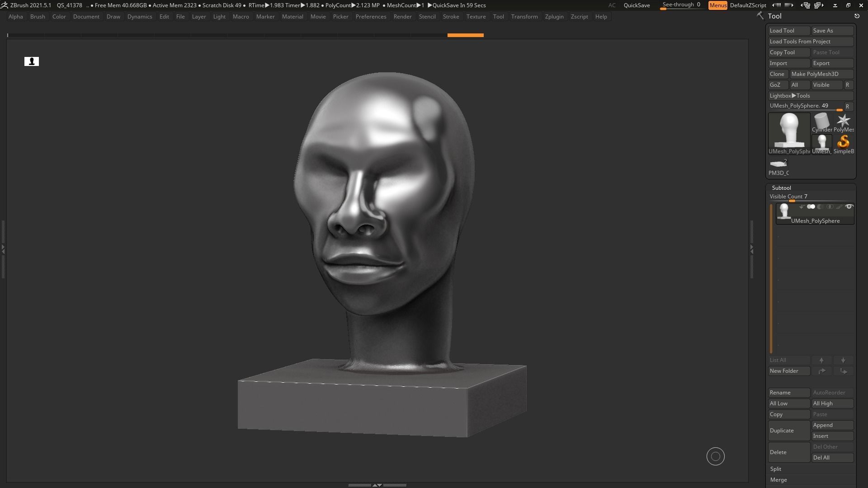Click the Export button
868x488 pixels.
tap(832, 63)
